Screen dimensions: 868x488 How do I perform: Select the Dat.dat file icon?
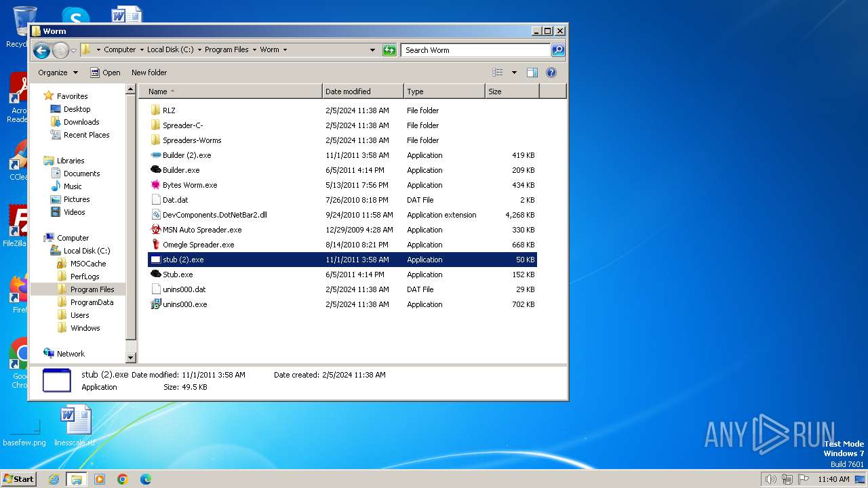155,200
